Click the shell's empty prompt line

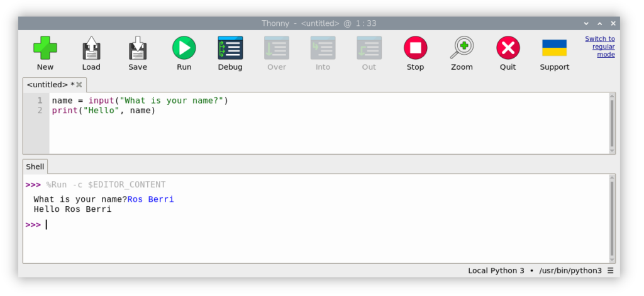click(x=189, y=225)
